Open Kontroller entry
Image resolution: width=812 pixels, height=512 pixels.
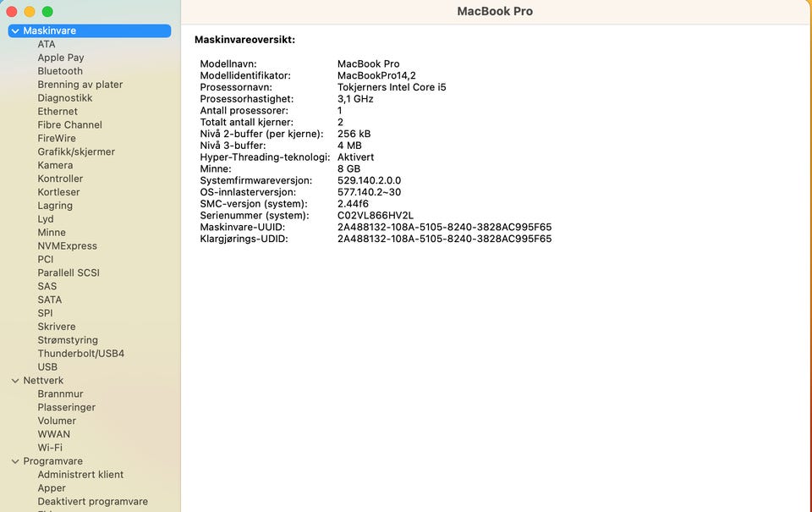60,179
